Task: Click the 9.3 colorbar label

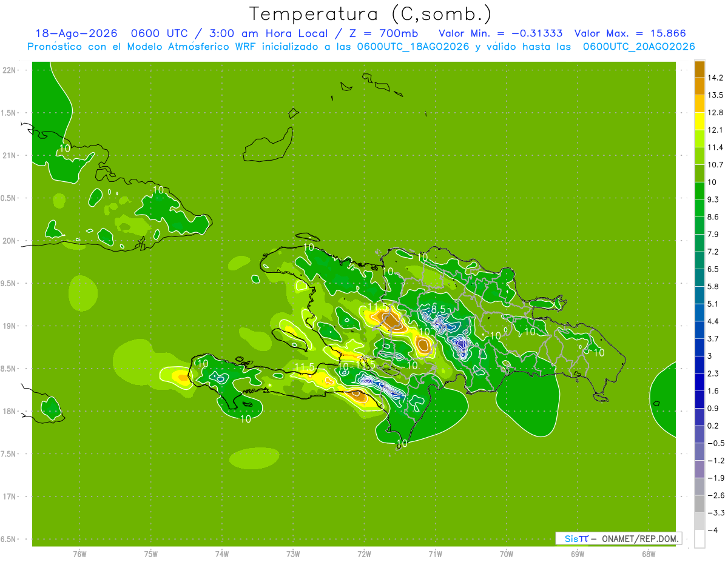Action: pyautogui.click(x=714, y=199)
